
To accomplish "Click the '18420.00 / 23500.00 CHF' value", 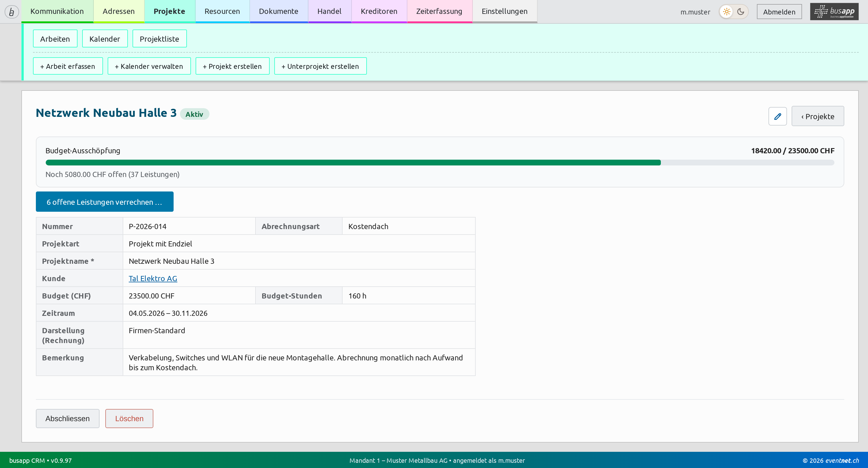I will [792, 151].
